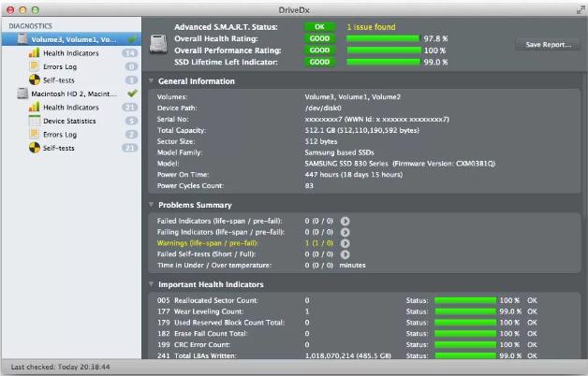Click the notepad icon of Volume3 Errors Log
The height and width of the screenshot is (376, 588).
[x=34, y=66]
